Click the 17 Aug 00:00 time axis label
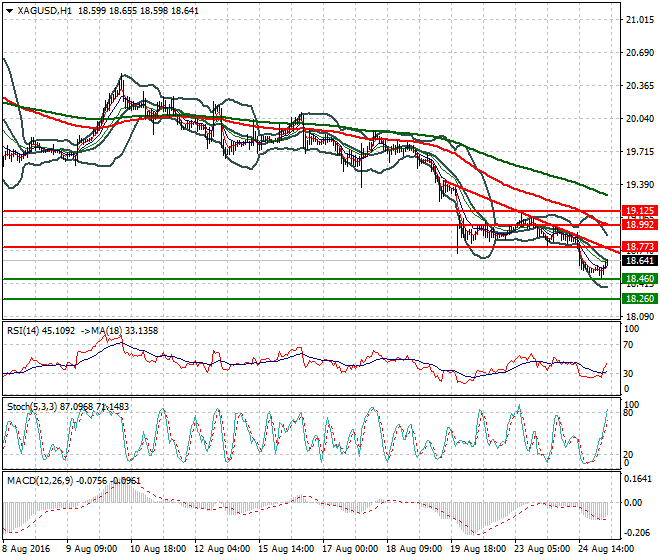660x560 pixels. (x=350, y=549)
